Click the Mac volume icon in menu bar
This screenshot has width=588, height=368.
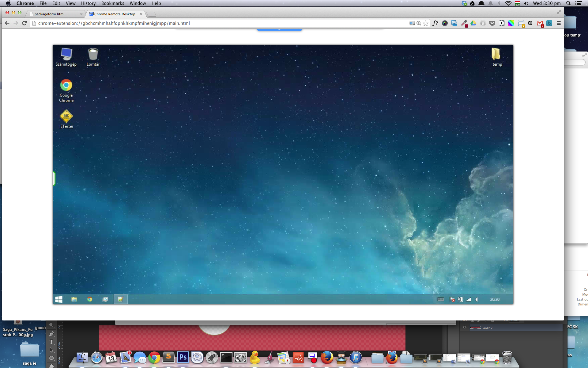[526, 3]
